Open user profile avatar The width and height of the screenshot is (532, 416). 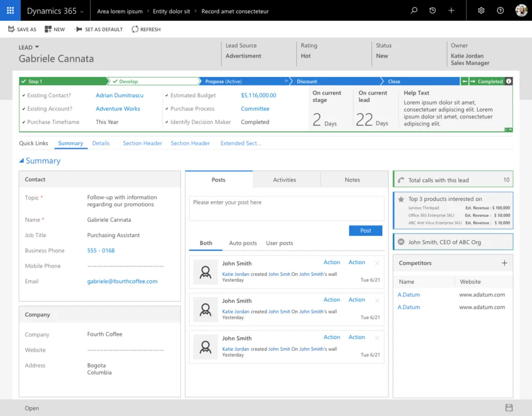click(x=521, y=10)
